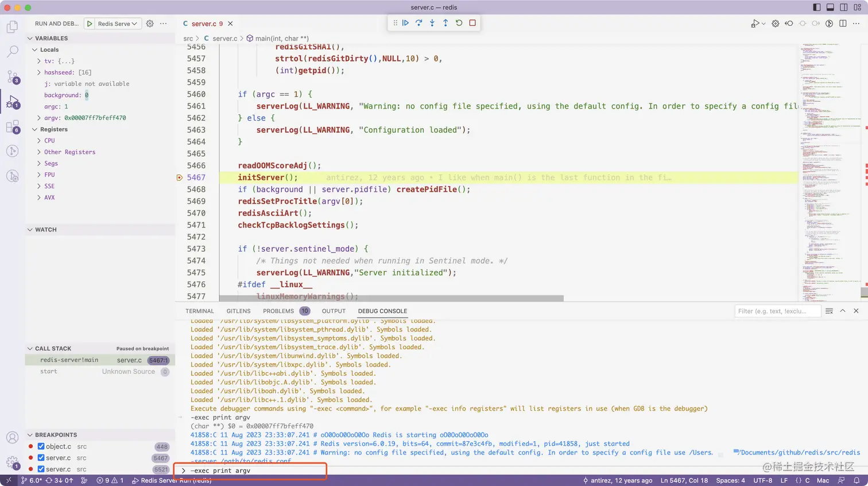Image resolution: width=868 pixels, height=486 pixels.
Task: Stop the debug session
Action: (472, 23)
